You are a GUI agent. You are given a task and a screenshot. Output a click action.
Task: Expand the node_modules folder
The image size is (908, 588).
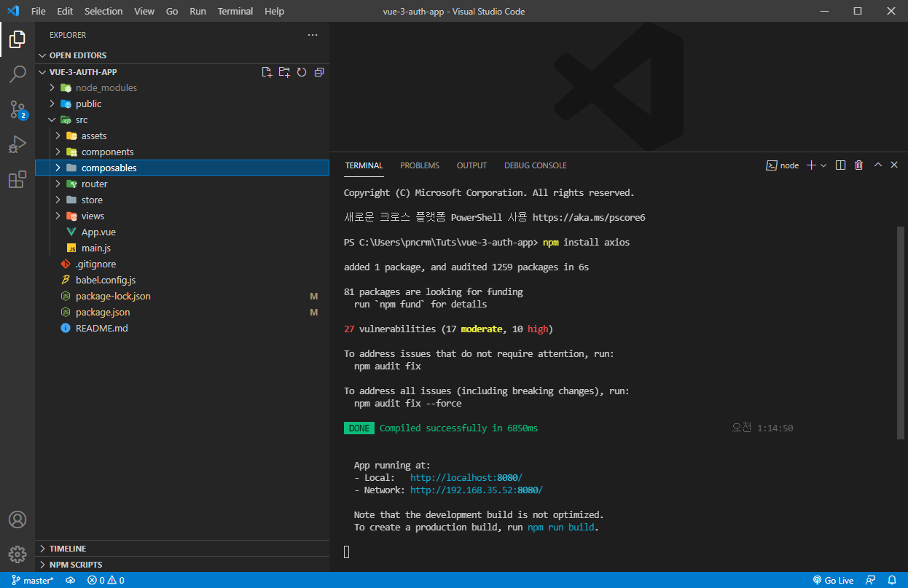point(52,87)
